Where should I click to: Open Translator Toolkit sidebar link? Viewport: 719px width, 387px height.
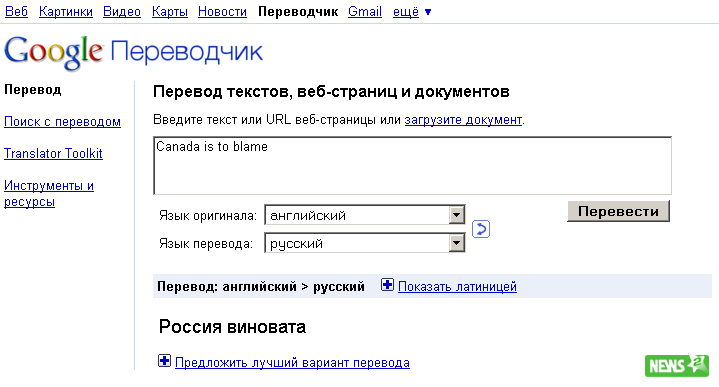click(x=53, y=153)
